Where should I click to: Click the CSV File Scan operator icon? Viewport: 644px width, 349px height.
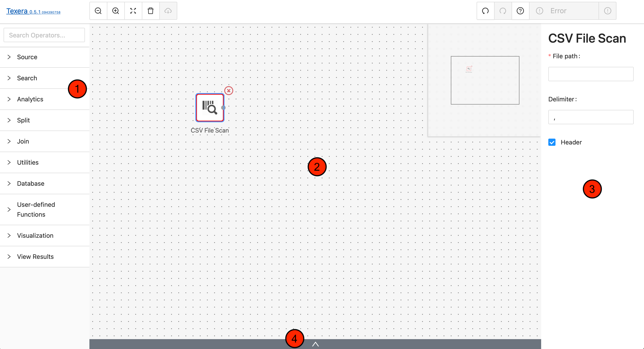point(209,108)
